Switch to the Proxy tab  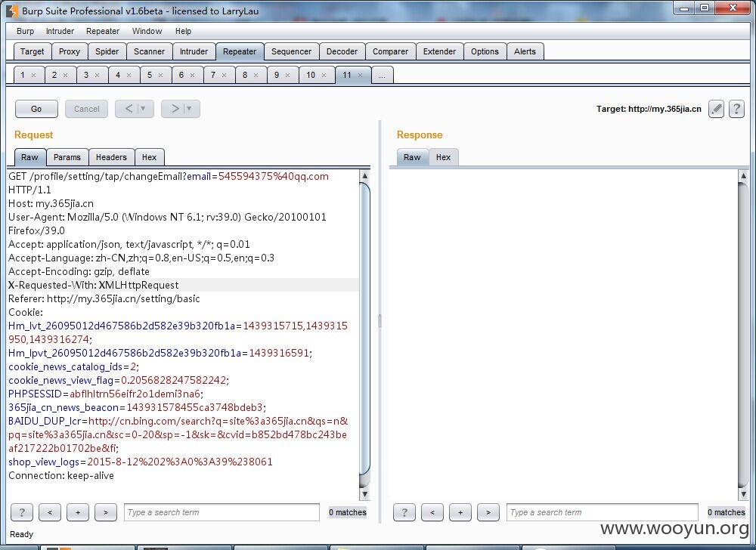pos(70,51)
